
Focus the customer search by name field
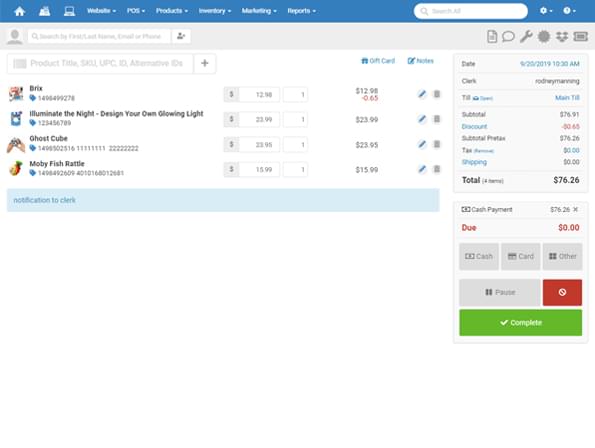tap(99, 36)
